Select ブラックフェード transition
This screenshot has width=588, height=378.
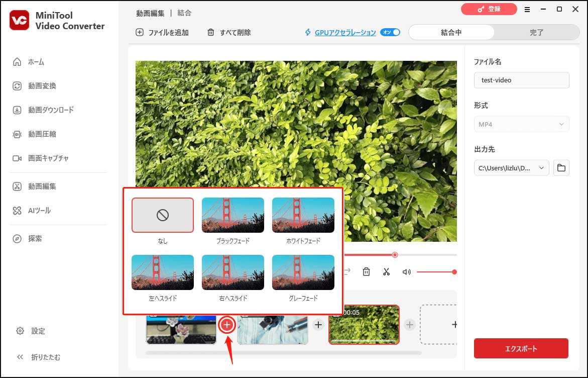click(x=233, y=215)
